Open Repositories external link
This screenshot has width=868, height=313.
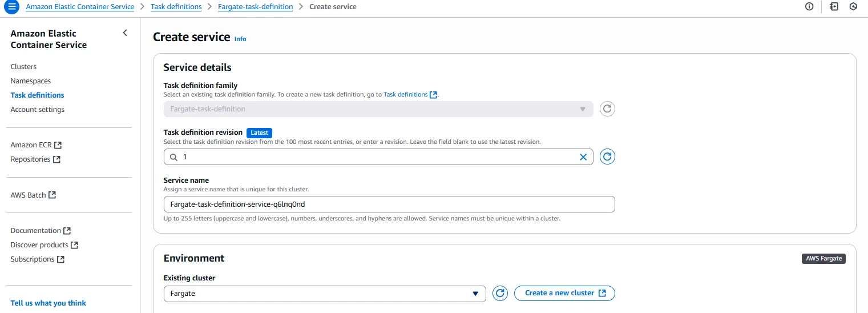35,159
